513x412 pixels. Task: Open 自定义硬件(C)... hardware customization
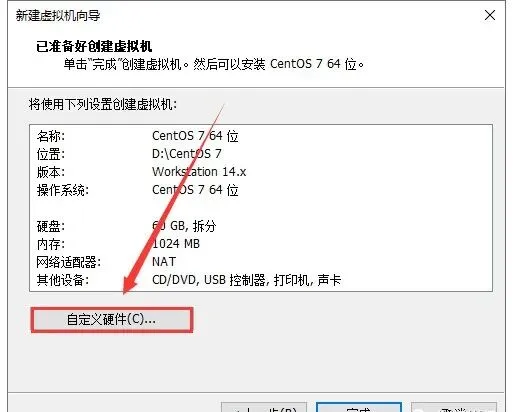tap(112, 320)
